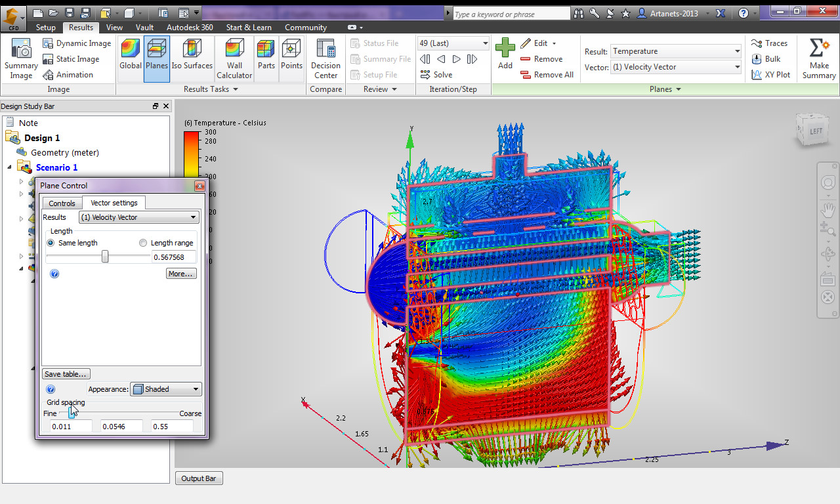Click the binoculars search icon
Image resolution: width=840 pixels, height=504 pixels.
(x=579, y=13)
